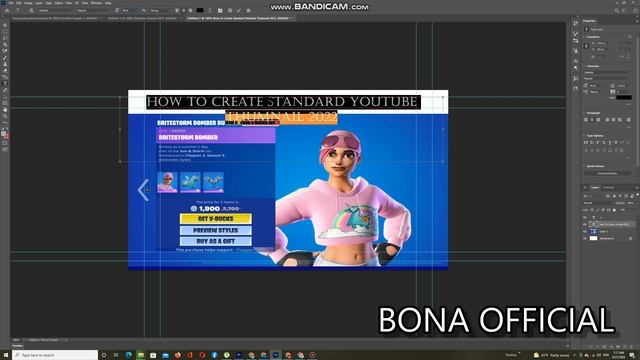The image size is (640, 360).
Task: Switch to the first document tab
Action: pyautogui.click(x=56, y=18)
